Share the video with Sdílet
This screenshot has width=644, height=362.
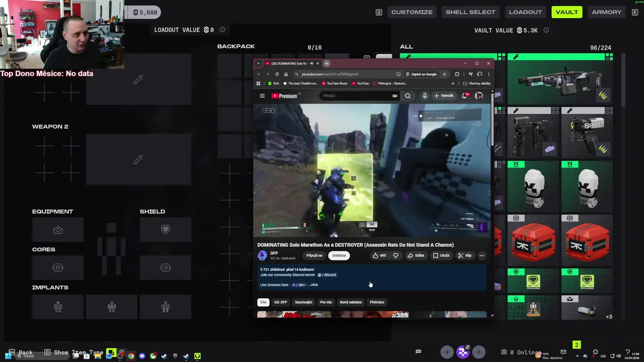(416, 255)
